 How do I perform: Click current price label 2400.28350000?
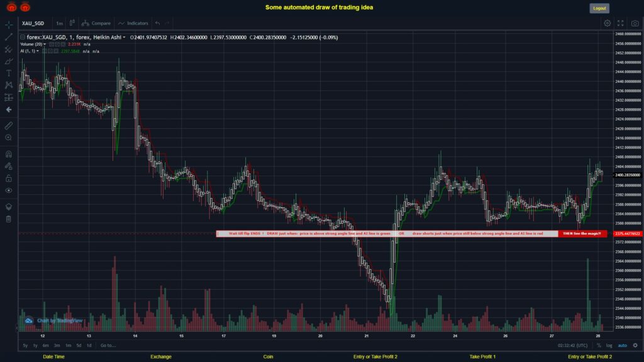click(628, 175)
